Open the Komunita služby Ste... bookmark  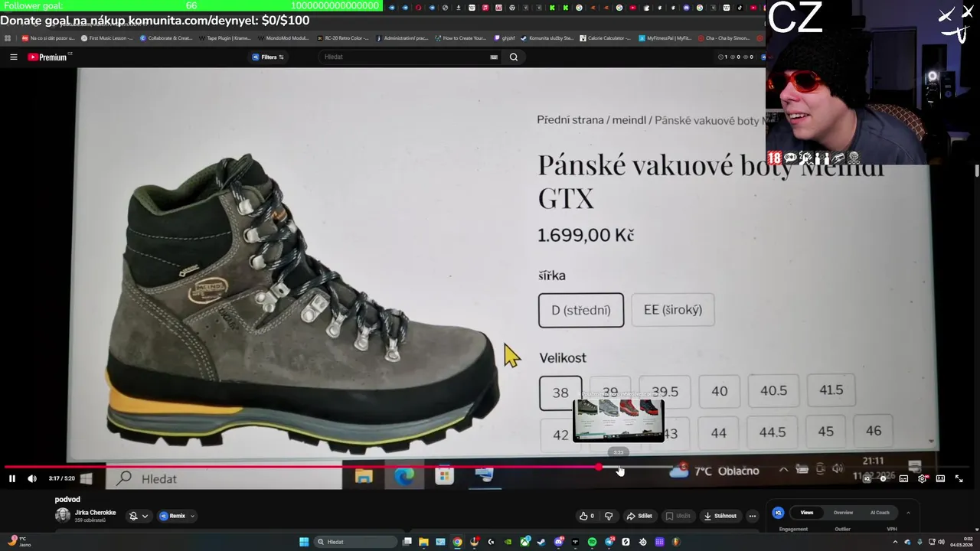click(546, 37)
